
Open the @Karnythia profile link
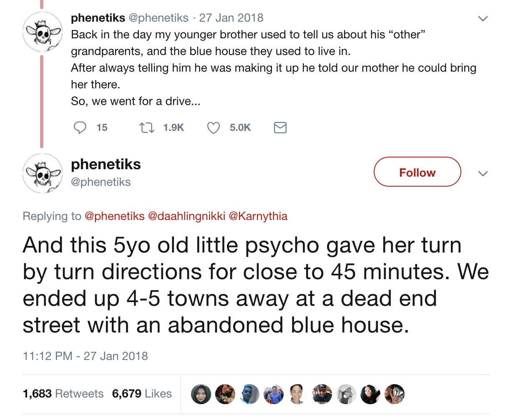click(258, 216)
